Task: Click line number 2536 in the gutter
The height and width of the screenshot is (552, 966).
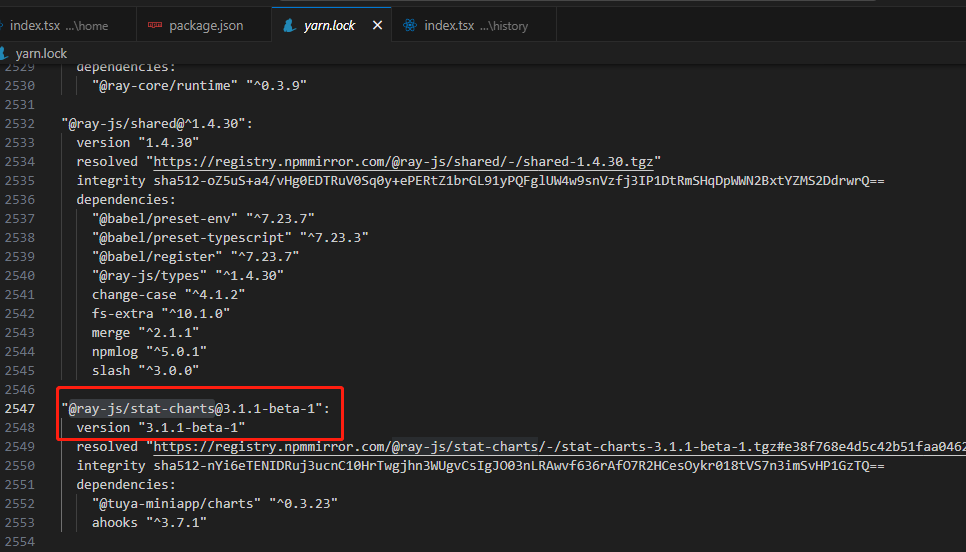Action: click(x=20, y=200)
